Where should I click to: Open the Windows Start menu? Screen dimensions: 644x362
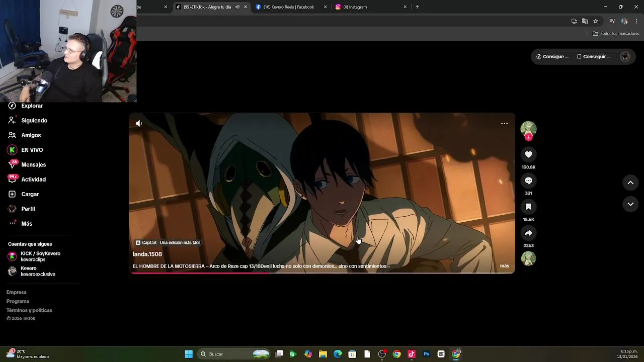click(x=189, y=354)
